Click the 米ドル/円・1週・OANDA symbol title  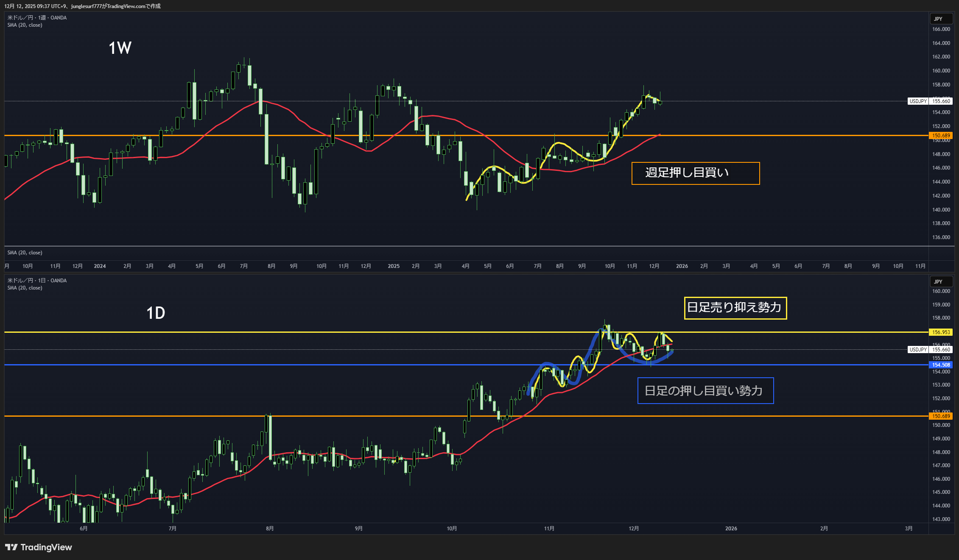37,18
